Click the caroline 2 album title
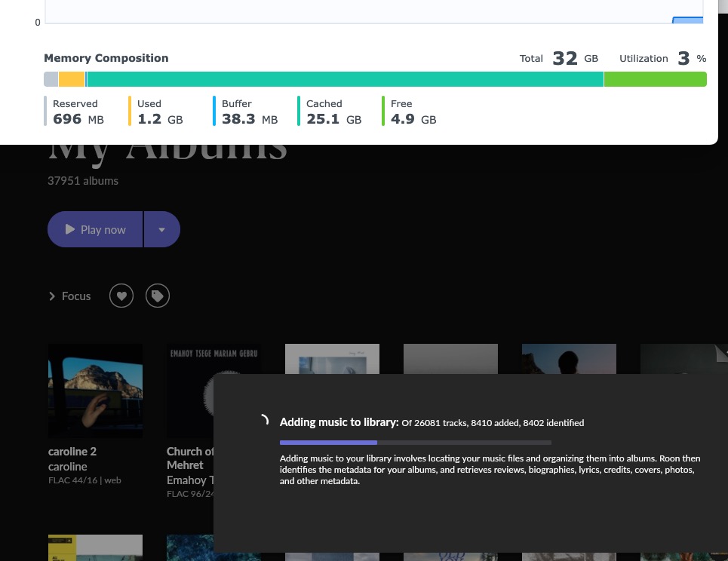This screenshot has height=561, width=728. pos(72,452)
